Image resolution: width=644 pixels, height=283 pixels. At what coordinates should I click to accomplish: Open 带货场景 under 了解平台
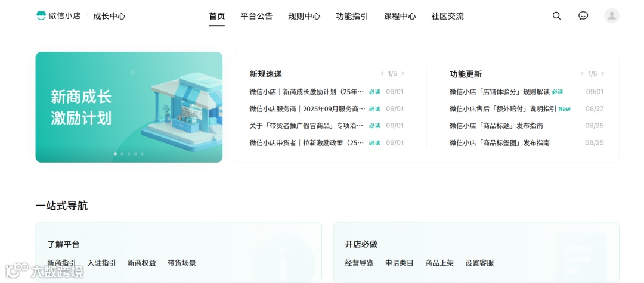click(x=181, y=263)
